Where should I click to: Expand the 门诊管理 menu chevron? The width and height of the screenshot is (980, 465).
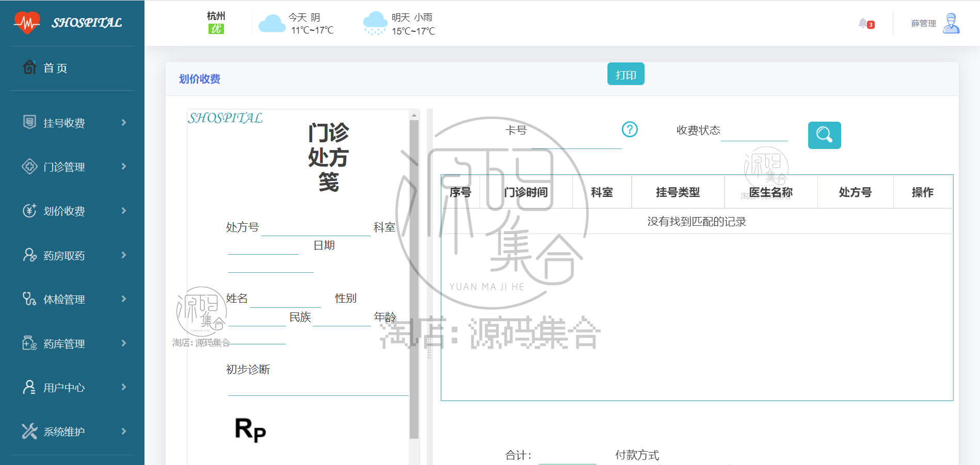[124, 166]
